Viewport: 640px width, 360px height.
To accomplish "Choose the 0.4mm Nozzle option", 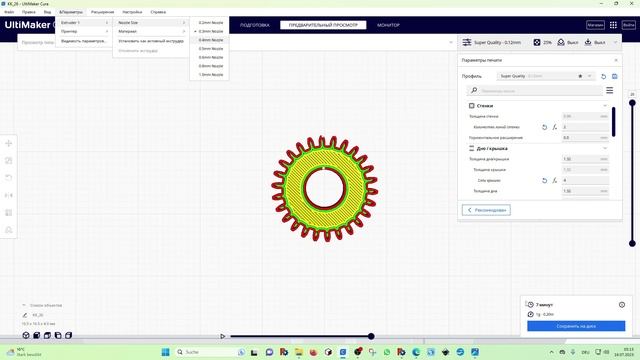I will pos(209,40).
